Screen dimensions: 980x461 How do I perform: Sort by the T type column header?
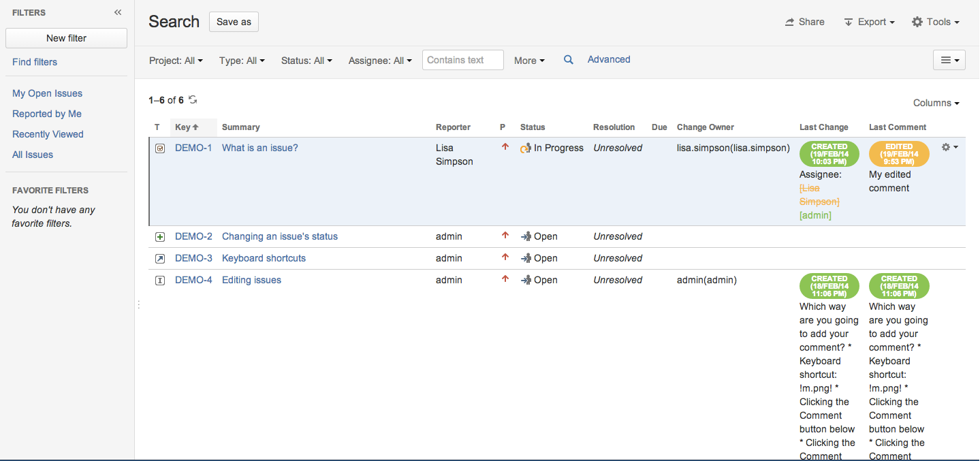[x=157, y=127]
